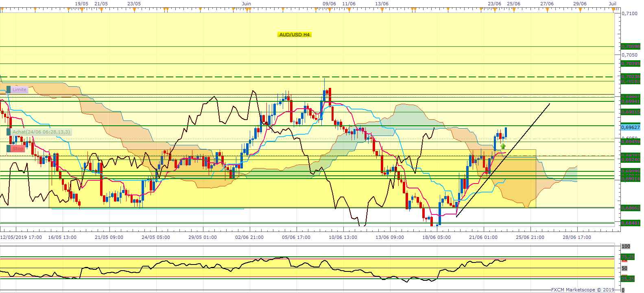Click the 0,70395 price level label
Viewport: 644px width, 293px height.
coord(630,63)
